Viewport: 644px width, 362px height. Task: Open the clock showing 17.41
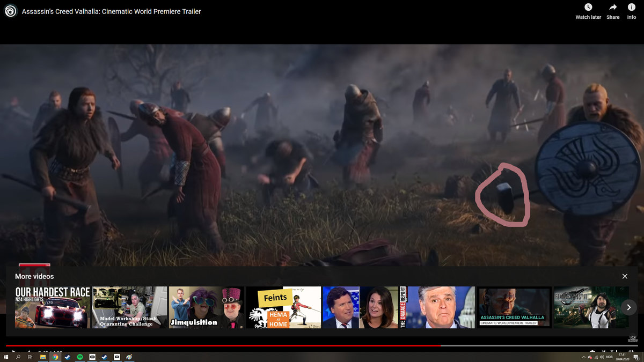[622, 357]
